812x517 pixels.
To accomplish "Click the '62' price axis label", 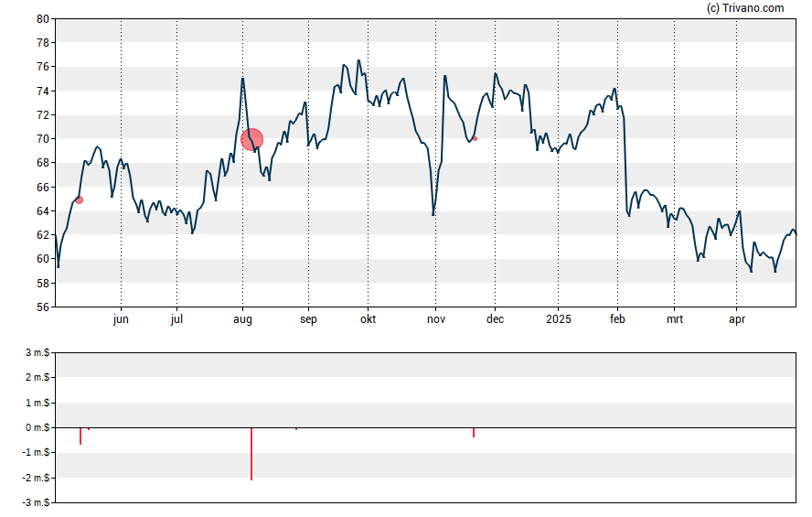I will [x=43, y=234].
